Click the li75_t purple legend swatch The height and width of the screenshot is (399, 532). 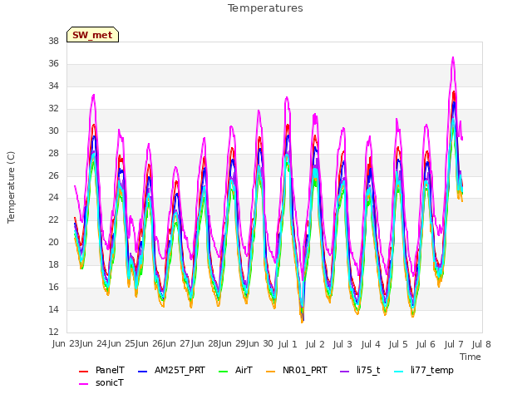[x=344, y=372]
